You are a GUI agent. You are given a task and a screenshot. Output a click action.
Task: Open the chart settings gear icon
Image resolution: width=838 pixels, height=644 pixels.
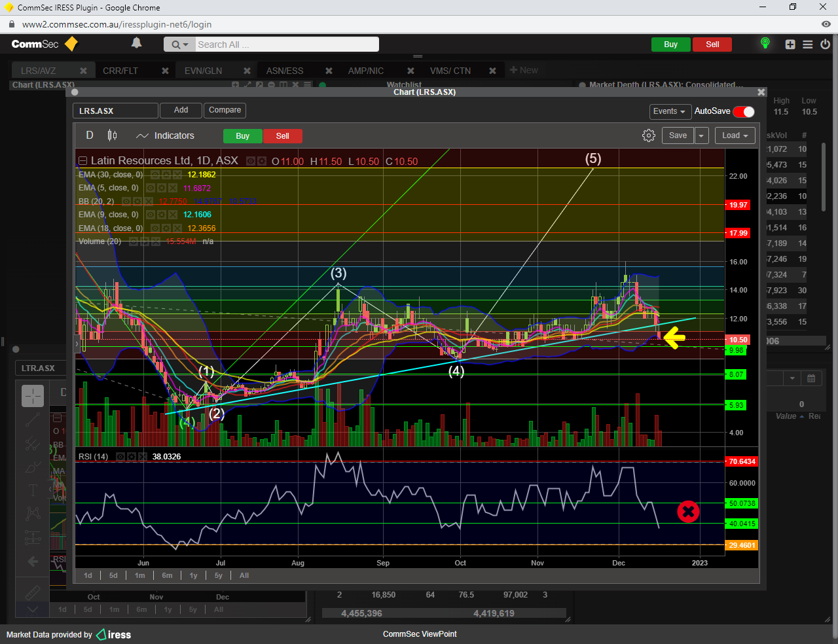click(648, 135)
